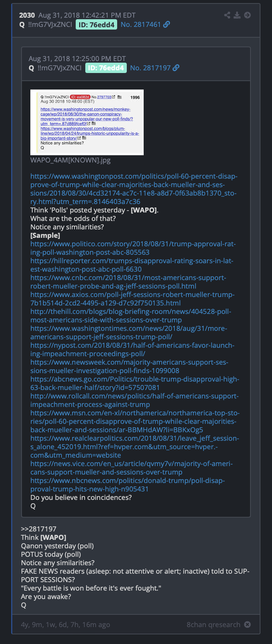Open the axios.com poll-jeff-sessions link

pos(133,299)
